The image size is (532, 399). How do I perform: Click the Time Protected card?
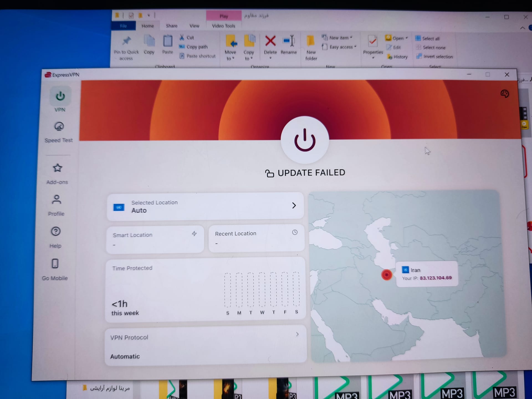click(206, 290)
